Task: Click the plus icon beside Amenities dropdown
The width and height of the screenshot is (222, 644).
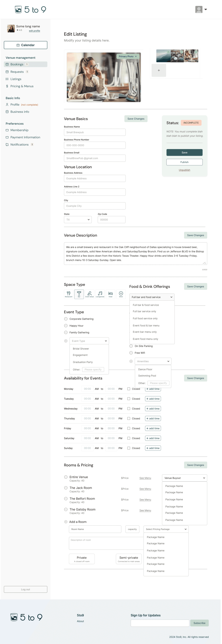Action: tap(131, 361)
